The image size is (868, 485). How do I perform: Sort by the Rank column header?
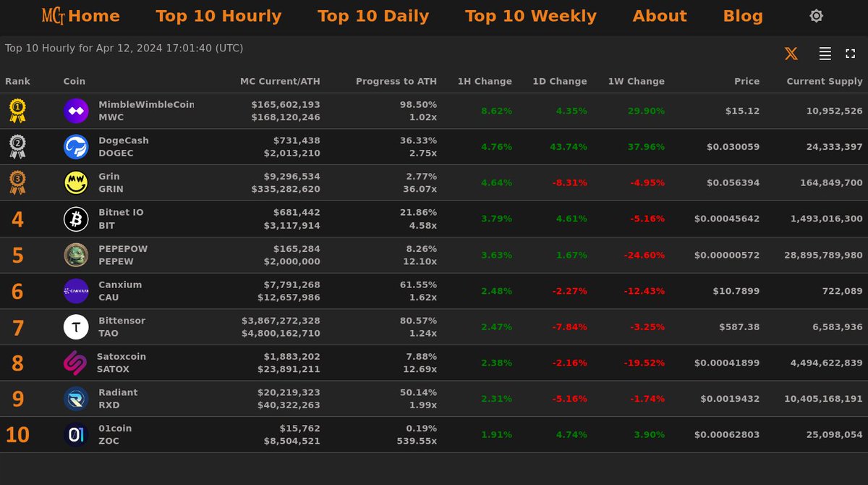tap(17, 81)
